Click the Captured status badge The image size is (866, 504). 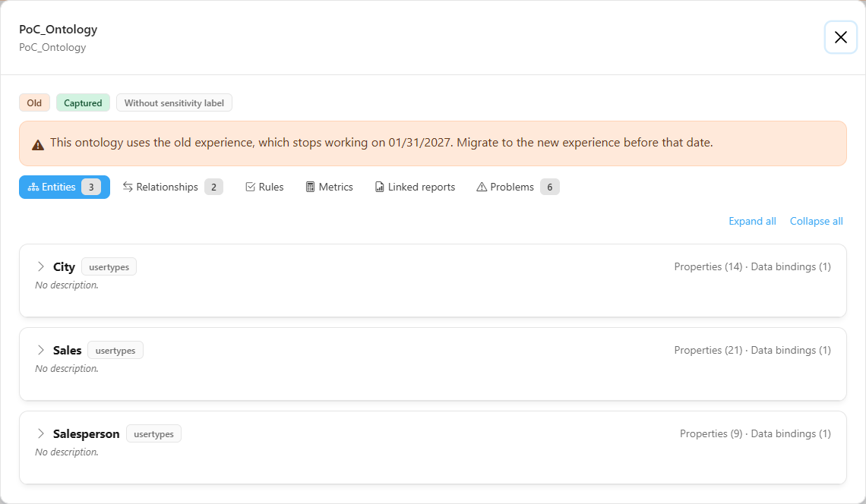[x=83, y=102]
